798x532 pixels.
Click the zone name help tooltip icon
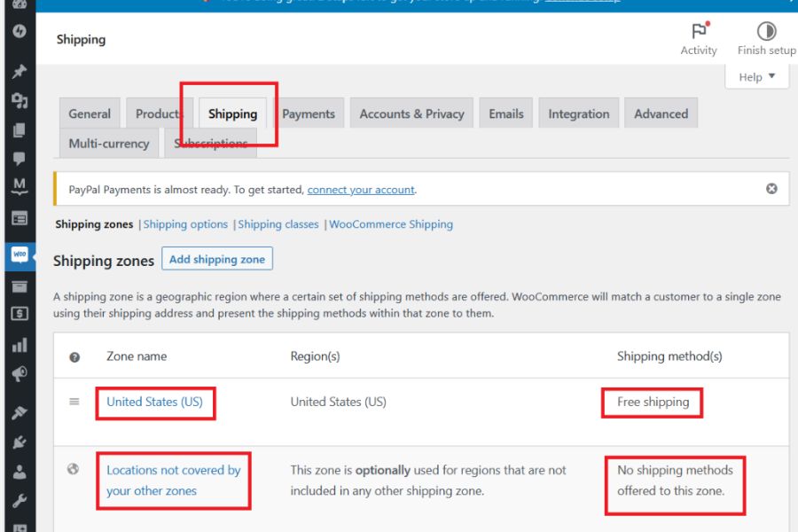click(74, 357)
